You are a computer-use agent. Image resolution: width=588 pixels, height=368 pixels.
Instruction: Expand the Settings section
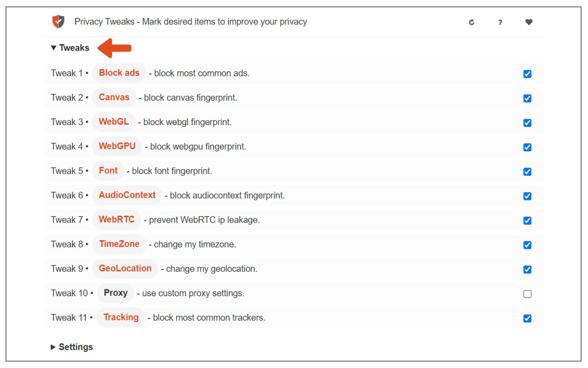click(72, 347)
